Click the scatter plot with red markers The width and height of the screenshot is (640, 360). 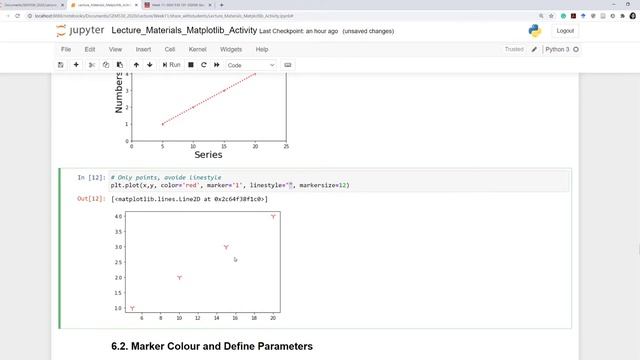(x=197, y=265)
